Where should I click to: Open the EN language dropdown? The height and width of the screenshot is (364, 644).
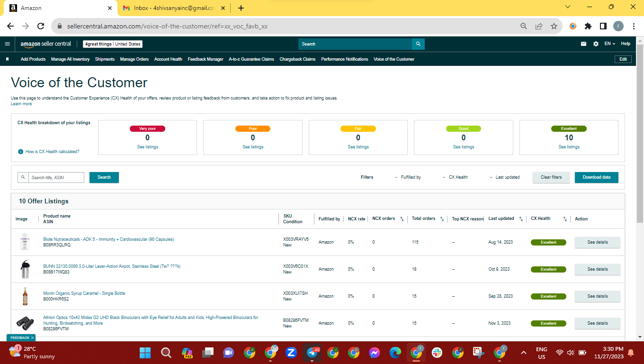[x=609, y=44]
